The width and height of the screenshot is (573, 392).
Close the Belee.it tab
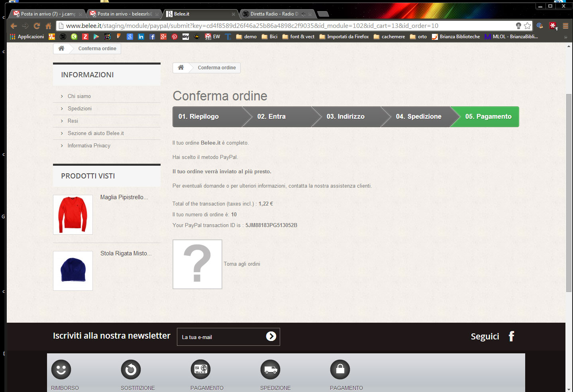pos(234,14)
